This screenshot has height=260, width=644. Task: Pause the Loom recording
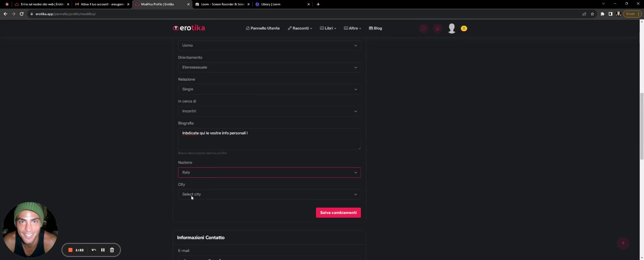point(103,250)
